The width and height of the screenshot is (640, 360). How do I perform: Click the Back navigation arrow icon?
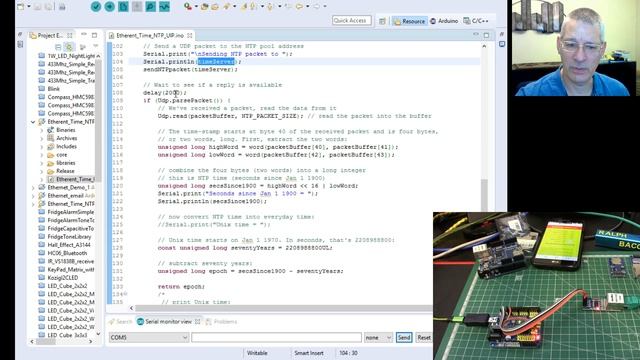point(299,7)
